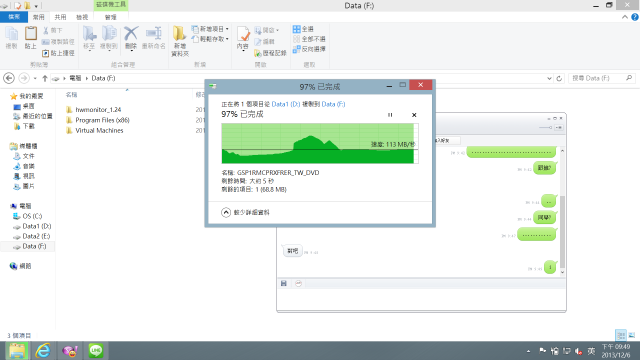Screen dimensions: 640x360
Task: Select OS (C:) in navigation pane
Action: [32, 216]
